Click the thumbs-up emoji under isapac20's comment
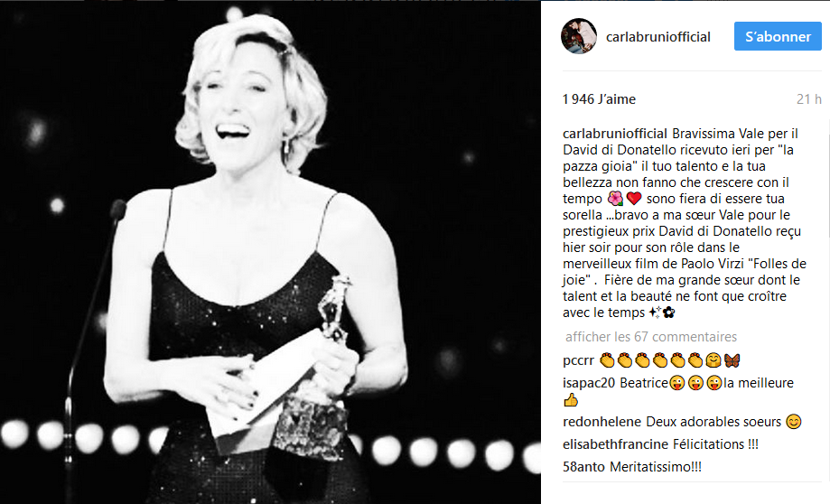Screen dimensions: 830x504 click(571, 400)
